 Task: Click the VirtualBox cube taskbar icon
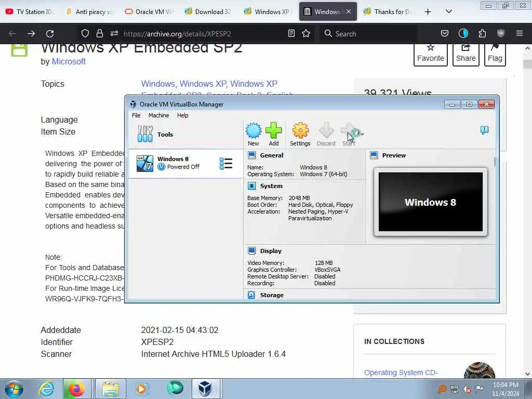pos(205,389)
